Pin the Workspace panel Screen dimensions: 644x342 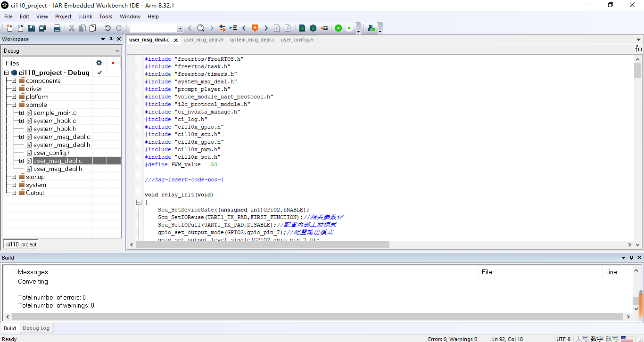pos(111,39)
